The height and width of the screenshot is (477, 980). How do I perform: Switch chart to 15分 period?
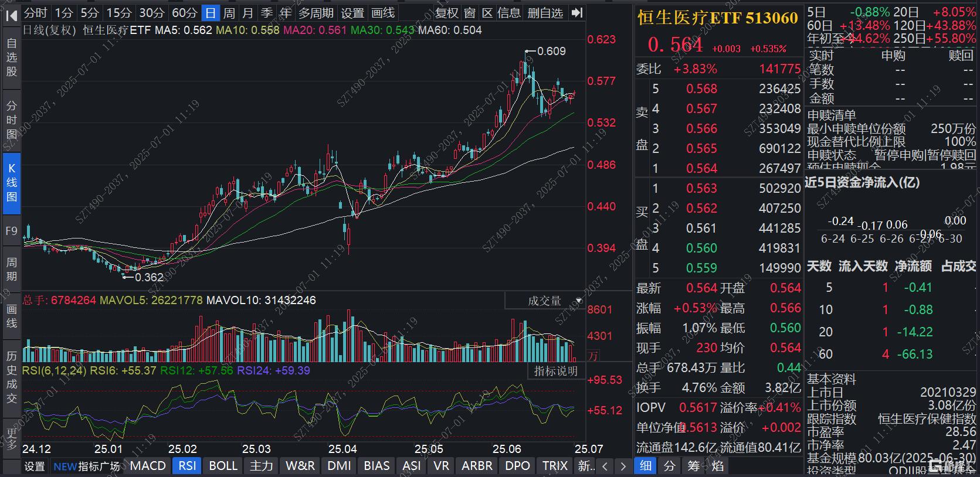pos(119,13)
